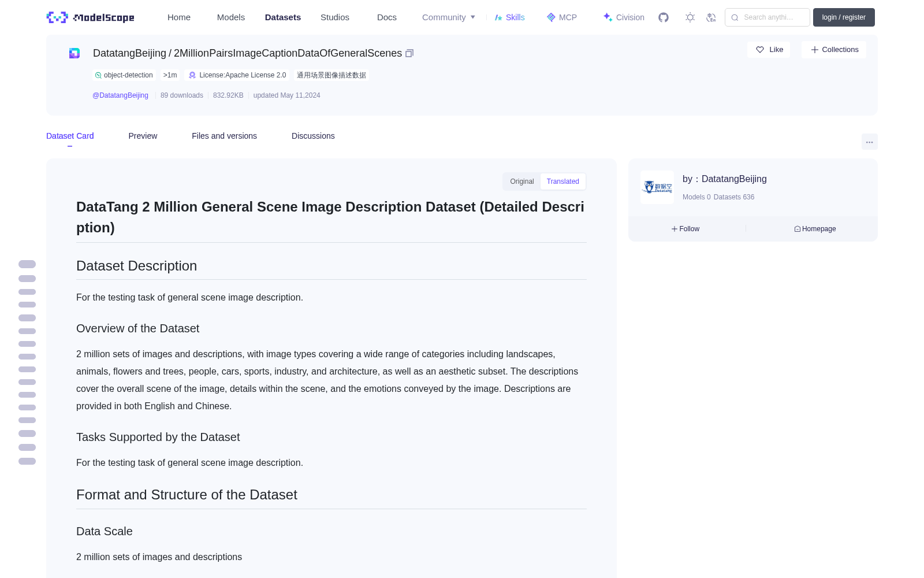Open Skills from the navigation bar
This screenshot has height=578, width=924.
coord(509,17)
